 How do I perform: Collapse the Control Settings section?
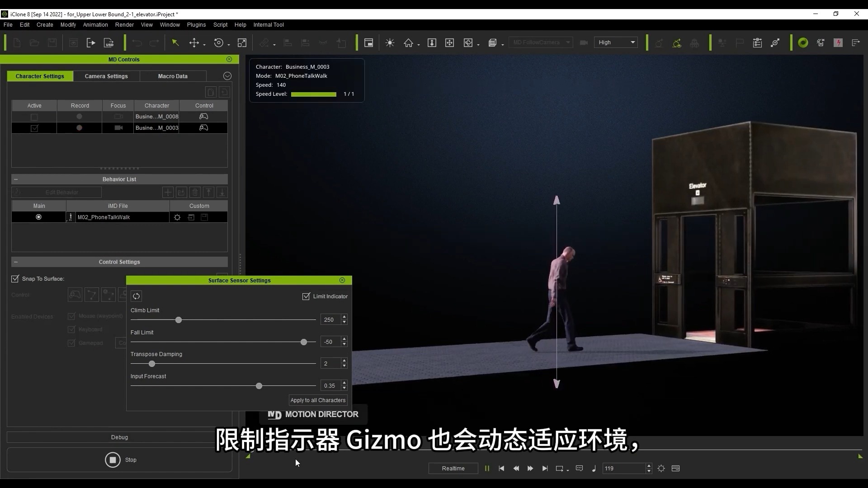point(16,262)
